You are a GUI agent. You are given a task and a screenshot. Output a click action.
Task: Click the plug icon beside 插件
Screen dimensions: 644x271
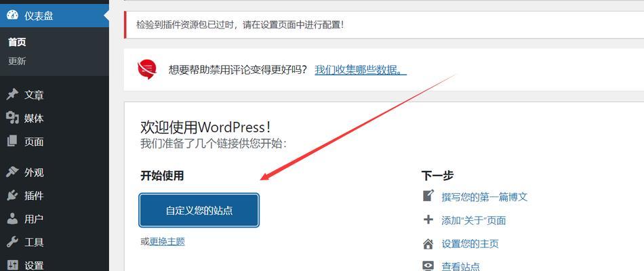point(12,195)
